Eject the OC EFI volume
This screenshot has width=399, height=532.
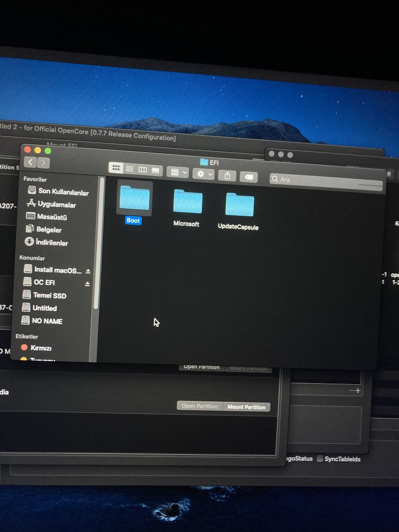(x=88, y=284)
